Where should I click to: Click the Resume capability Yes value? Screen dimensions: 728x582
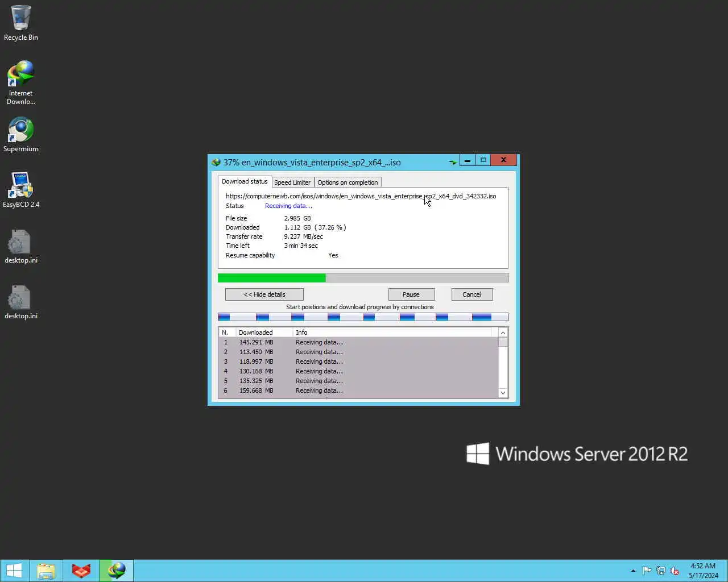coord(333,255)
